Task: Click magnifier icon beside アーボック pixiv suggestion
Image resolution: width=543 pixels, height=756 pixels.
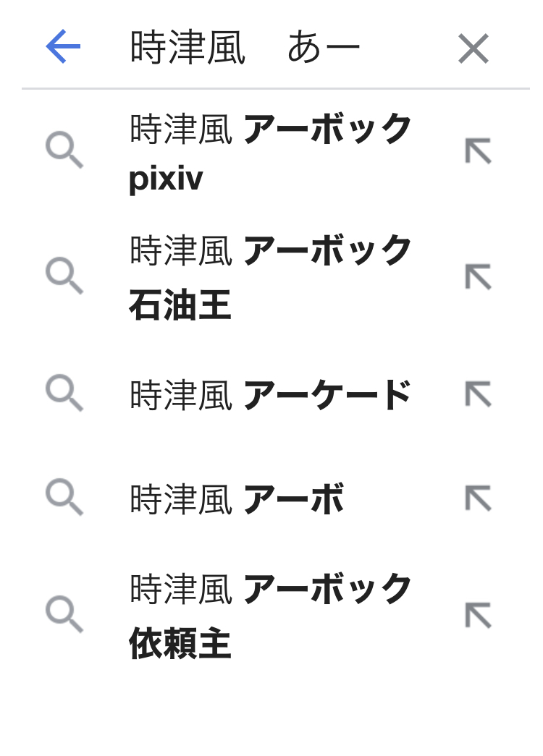Action: (x=64, y=150)
